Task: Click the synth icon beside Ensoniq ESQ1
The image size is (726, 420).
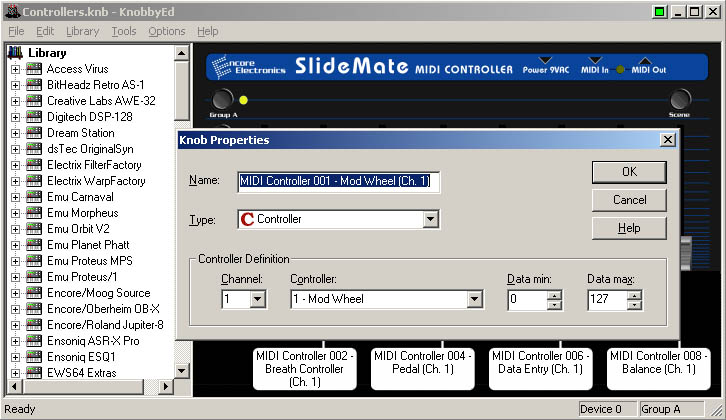Action: coord(34,357)
